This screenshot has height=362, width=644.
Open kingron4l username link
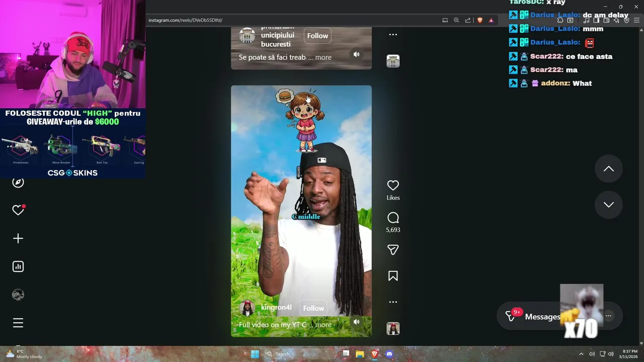276,307
